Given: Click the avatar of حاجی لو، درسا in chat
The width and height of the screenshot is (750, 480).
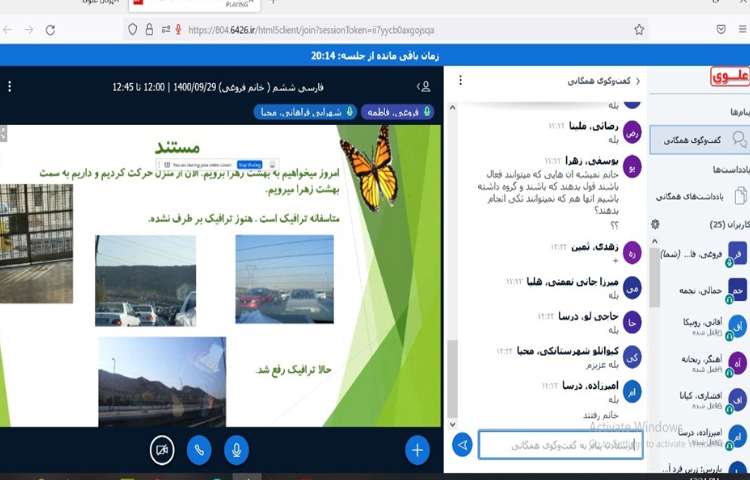Looking at the screenshot, I should point(632,323).
